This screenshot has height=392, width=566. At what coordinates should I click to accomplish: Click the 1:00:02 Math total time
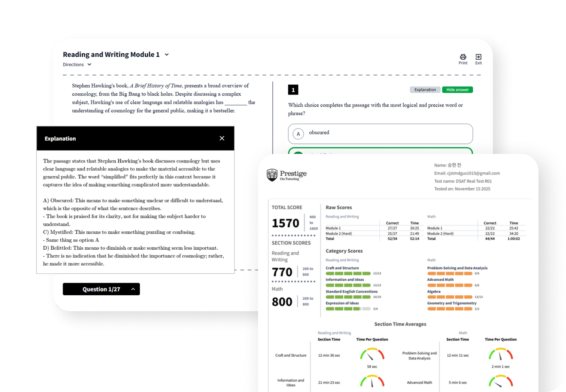point(514,239)
